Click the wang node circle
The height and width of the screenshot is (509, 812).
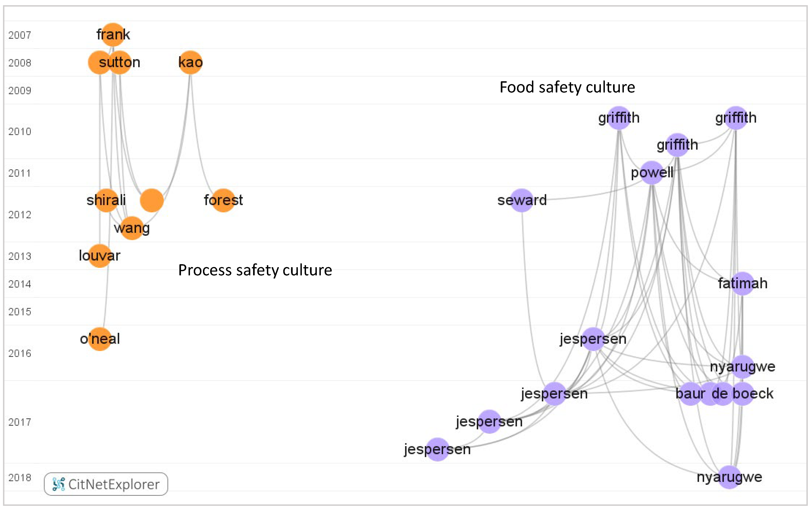click(x=132, y=228)
